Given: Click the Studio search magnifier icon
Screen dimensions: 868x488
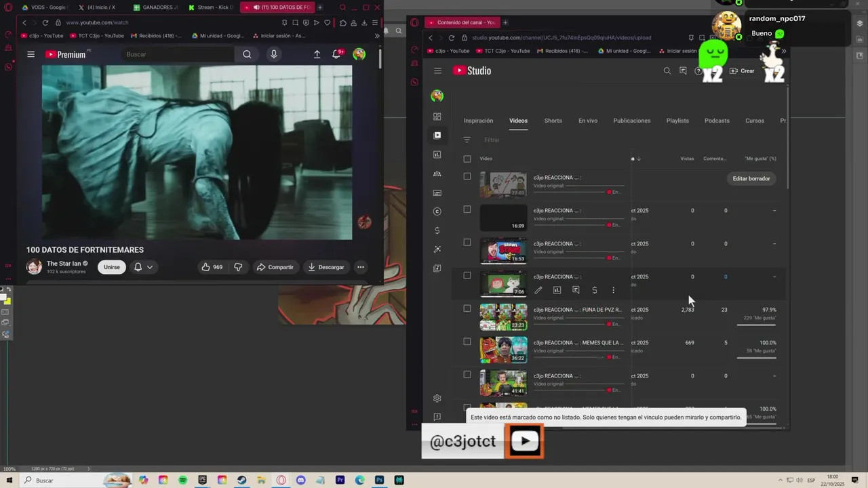Looking at the screenshot, I should [x=667, y=70].
